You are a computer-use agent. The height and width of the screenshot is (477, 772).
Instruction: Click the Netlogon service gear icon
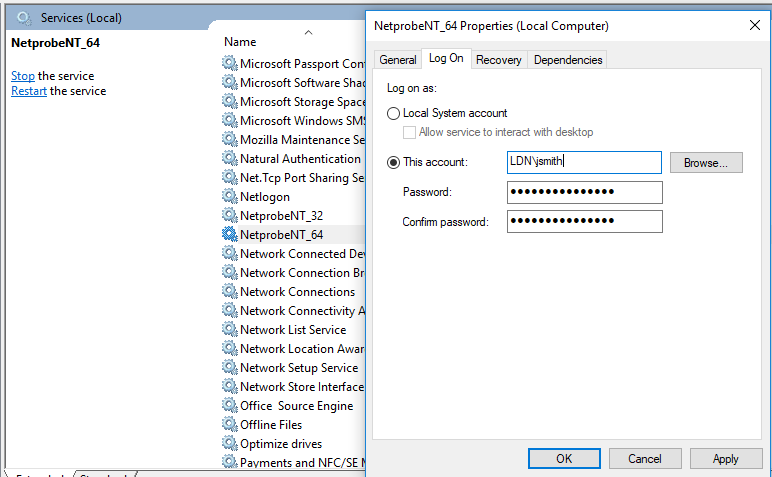[230, 197]
